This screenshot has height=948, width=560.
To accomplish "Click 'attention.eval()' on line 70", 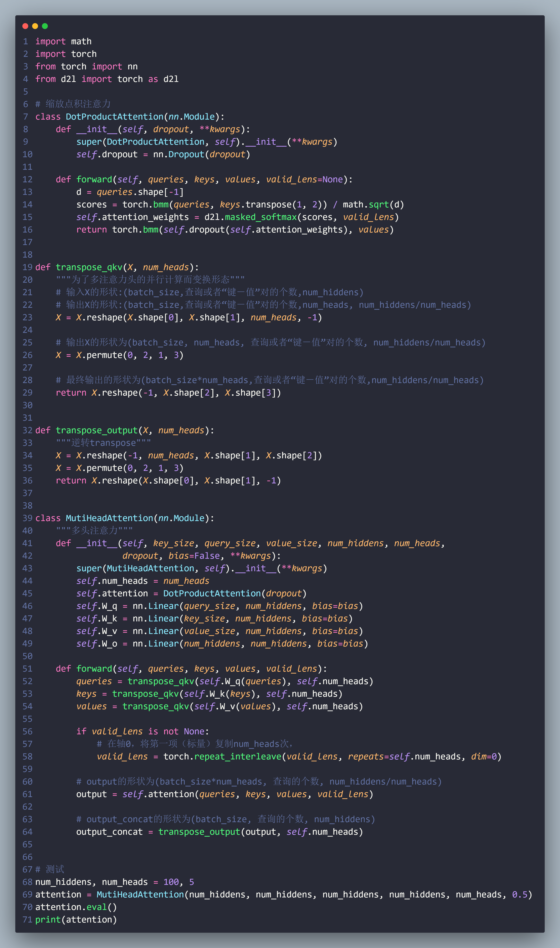I will (76, 907).
